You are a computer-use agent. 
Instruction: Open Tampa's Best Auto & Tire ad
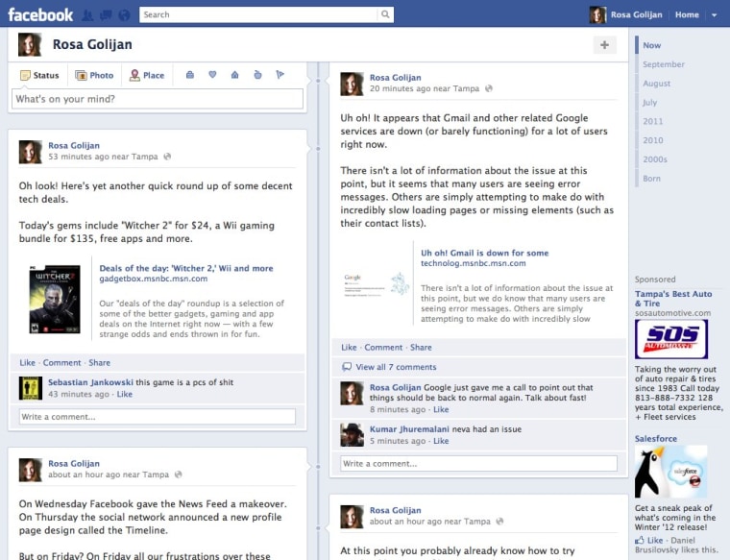(673, 299)
